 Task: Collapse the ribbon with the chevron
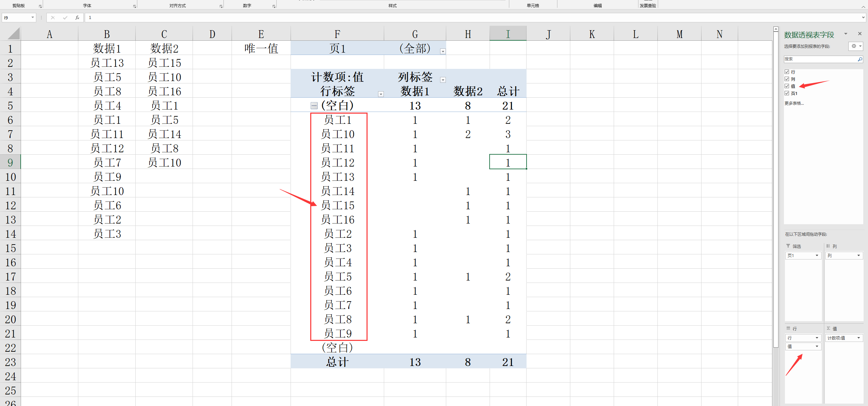pos(863,6)
